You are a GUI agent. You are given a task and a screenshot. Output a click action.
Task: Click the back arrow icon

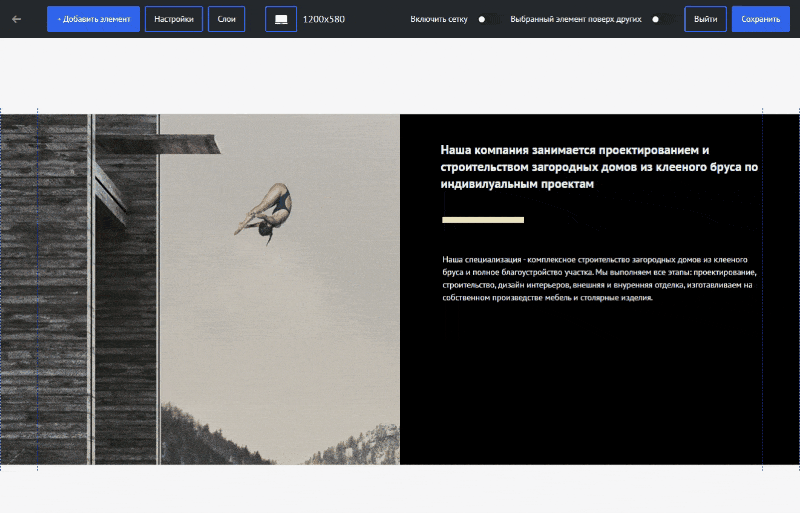(x=17, y=19)
